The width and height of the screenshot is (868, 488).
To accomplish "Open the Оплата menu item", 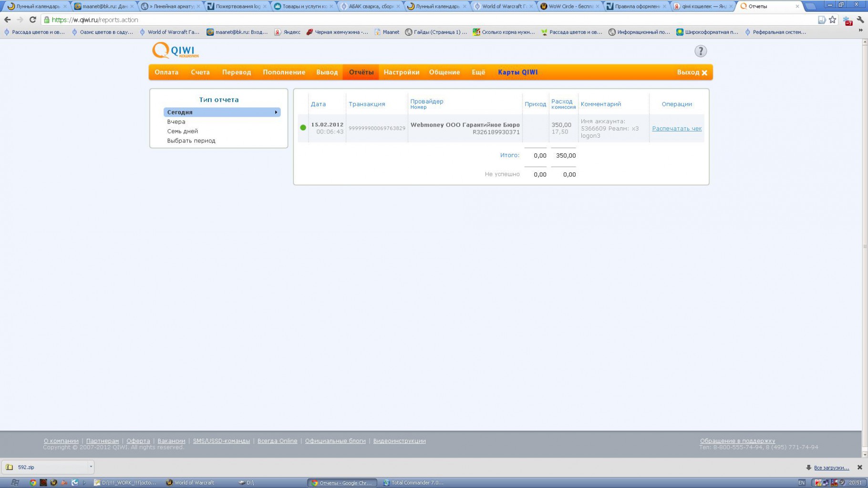I will point(166,72).
